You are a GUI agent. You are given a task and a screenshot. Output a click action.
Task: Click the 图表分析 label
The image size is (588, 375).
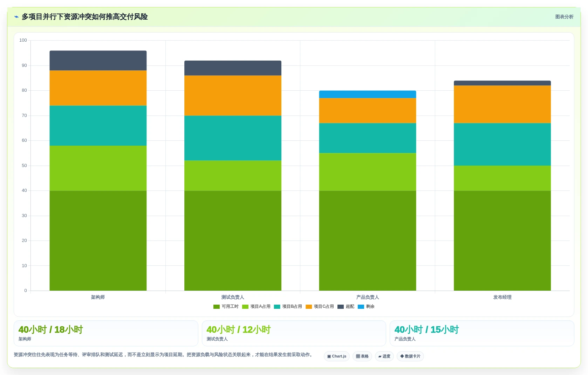pos(564,17)
